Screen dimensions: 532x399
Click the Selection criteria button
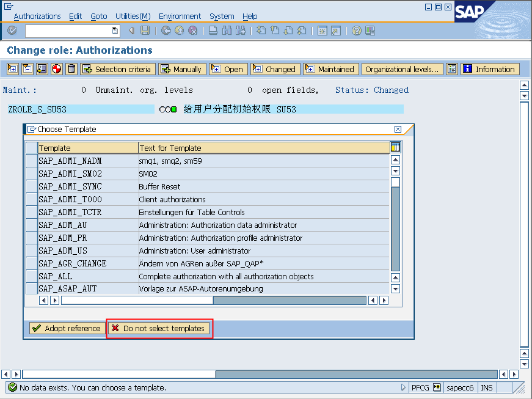click(118, 69)
